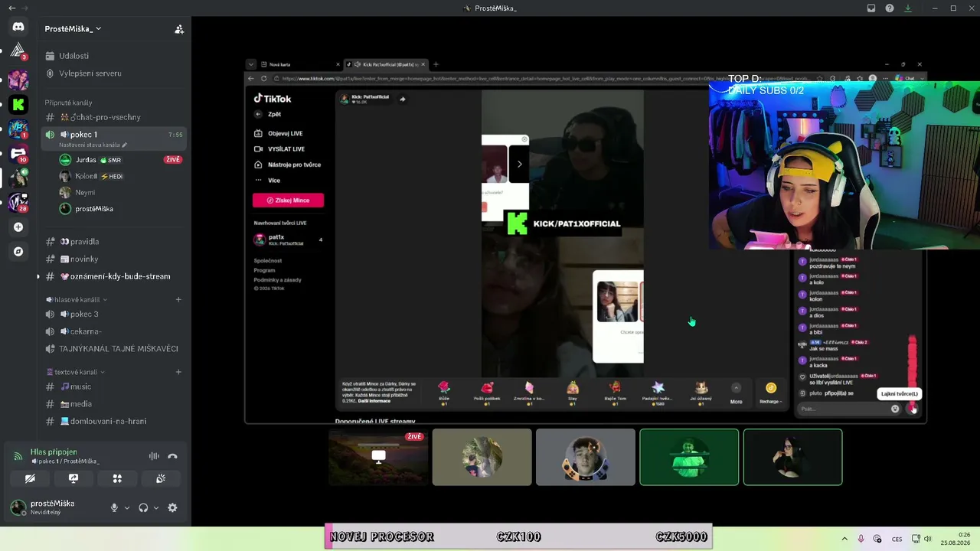The image size is (980, 551).
Task: Show hidden tray icons in the taskbar
Action: click(844, 539)
